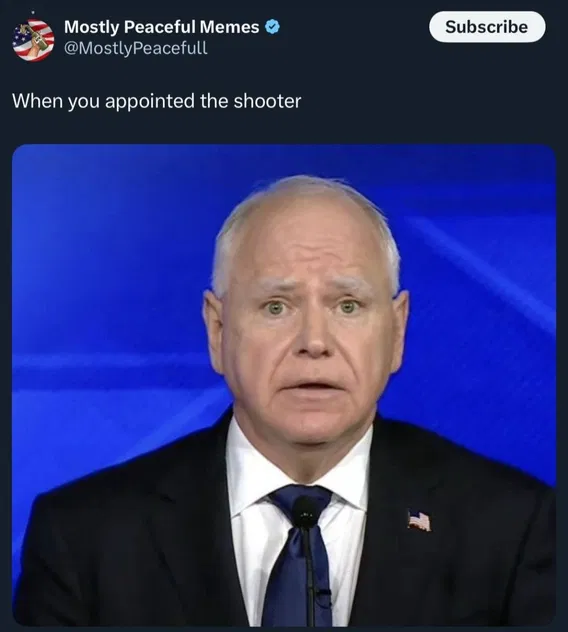Click the blue verified checkmark badge
The width and height of the screenshot is (568, 632).
[x=273, y=27]
